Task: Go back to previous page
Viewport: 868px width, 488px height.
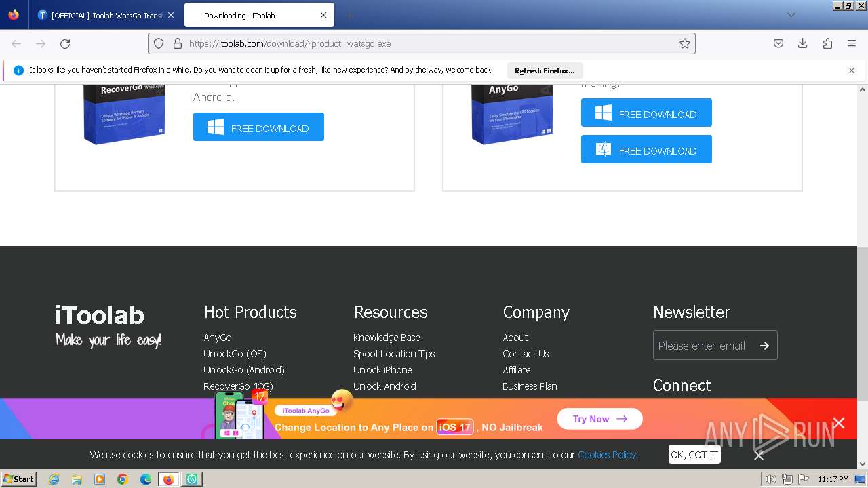Action: pos(16,43)
